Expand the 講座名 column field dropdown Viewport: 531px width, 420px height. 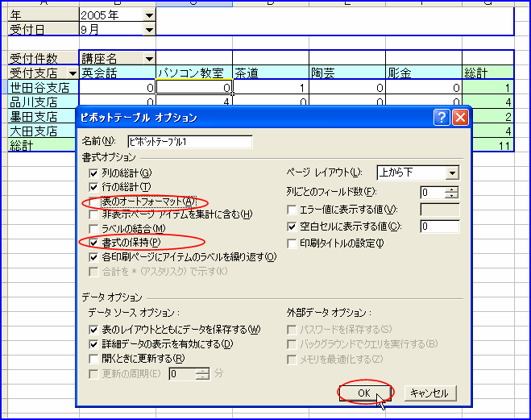click(149, 59)
